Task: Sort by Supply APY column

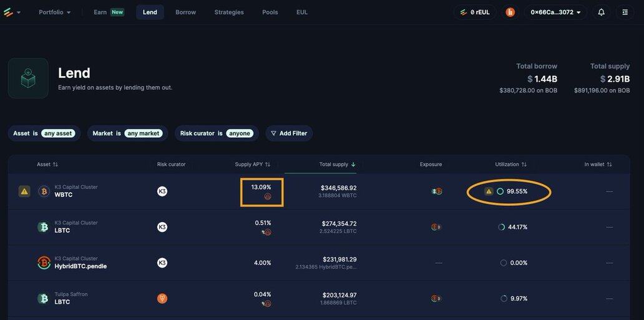Action: tap(253, 164)
